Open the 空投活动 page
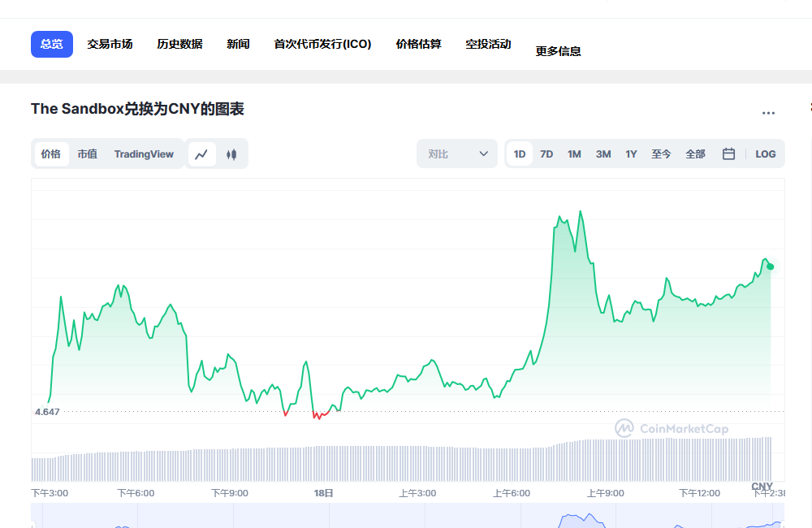 pyautogui.click(x=487, y=44)
